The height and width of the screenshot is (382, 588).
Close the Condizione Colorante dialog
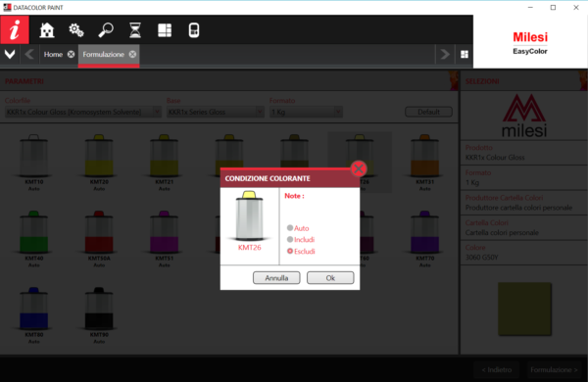(x=359, y=168)
